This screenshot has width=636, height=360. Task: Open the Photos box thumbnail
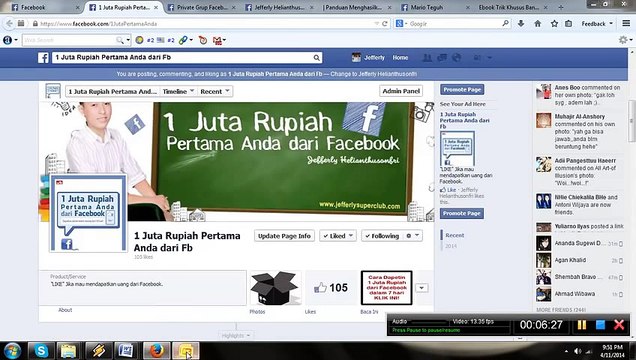tap(275, 288)
